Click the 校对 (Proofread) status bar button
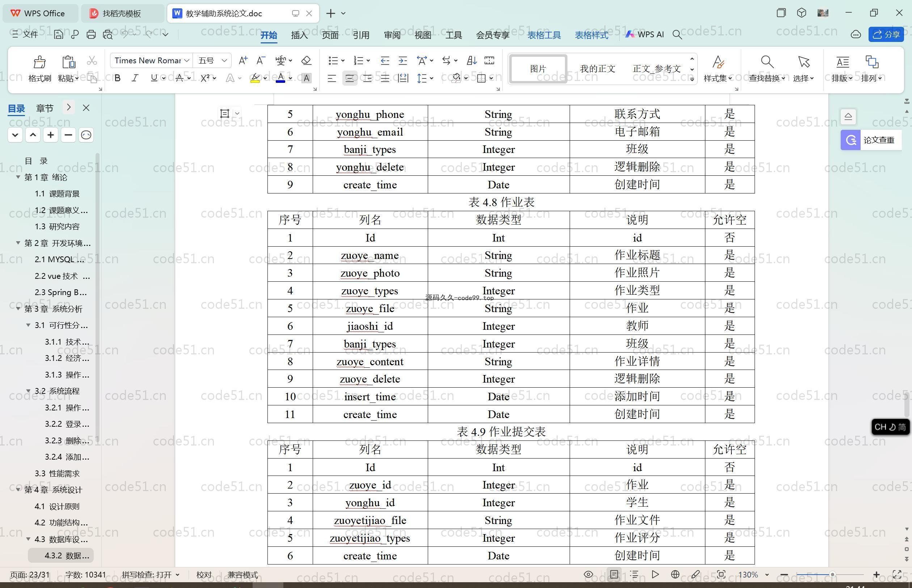This screenshot has height=588, width=912. (x=204, y=575)
